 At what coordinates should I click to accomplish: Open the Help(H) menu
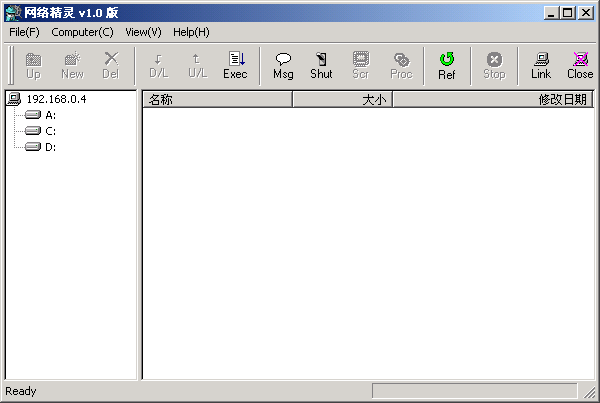click(191, 32)
